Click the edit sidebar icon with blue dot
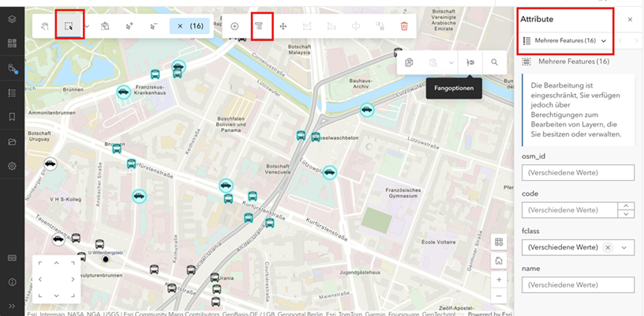Screen dimensions: 644x316 click(12, 68)
